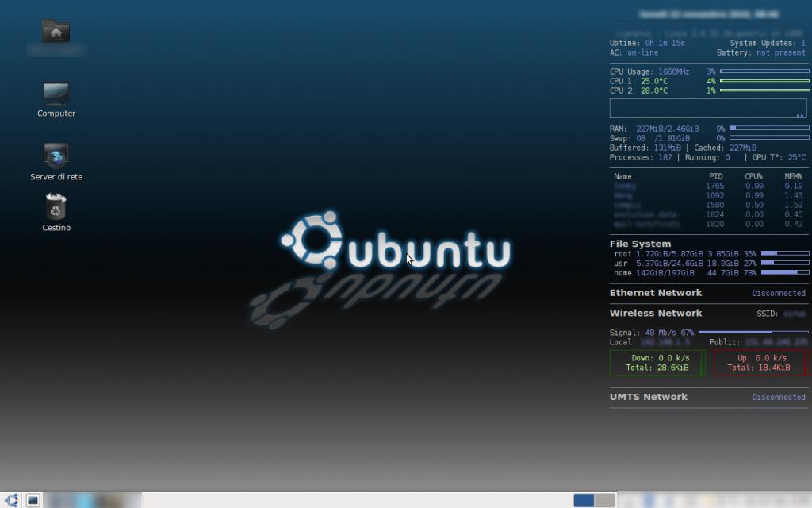
Task: Click the Swap 0% usage bar
Action: pos(769,138)
